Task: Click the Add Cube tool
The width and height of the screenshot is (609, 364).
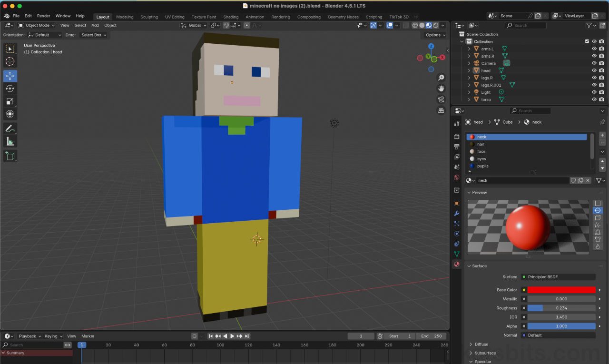Action: pos(10,156)
